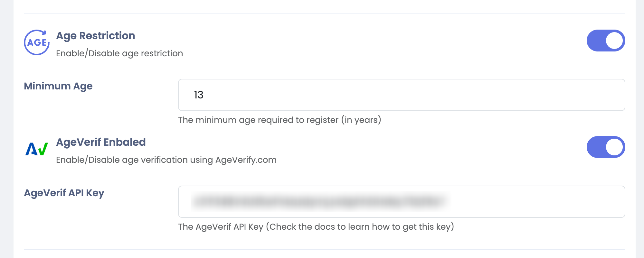Viewport: 644px width, 258px height.
Task: Click the Age Restriction heading
Action: 96,36
